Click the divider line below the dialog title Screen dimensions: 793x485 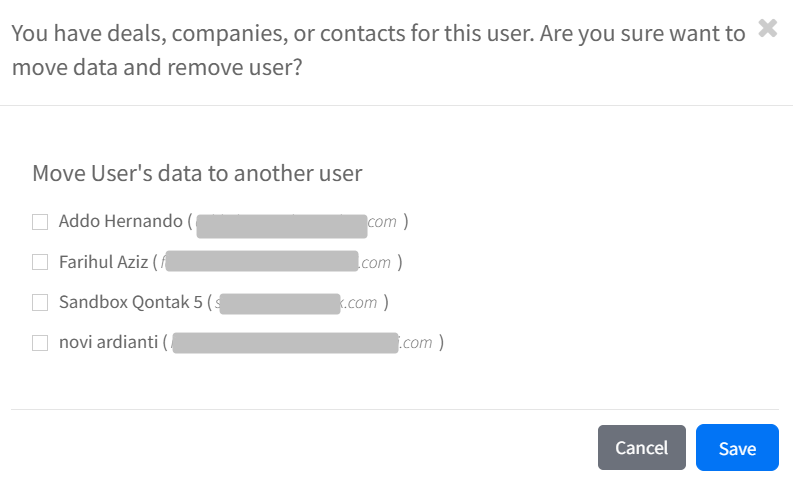[x=394, y=105]
